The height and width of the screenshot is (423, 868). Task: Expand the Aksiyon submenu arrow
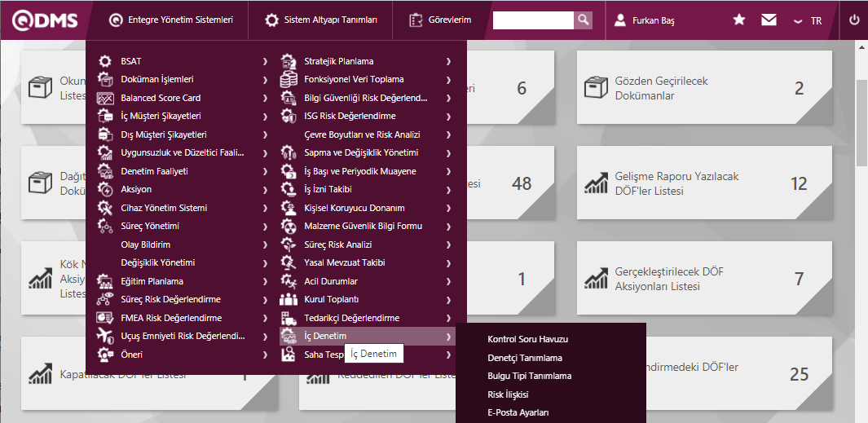pyautogui.click(x=265, y=189)
